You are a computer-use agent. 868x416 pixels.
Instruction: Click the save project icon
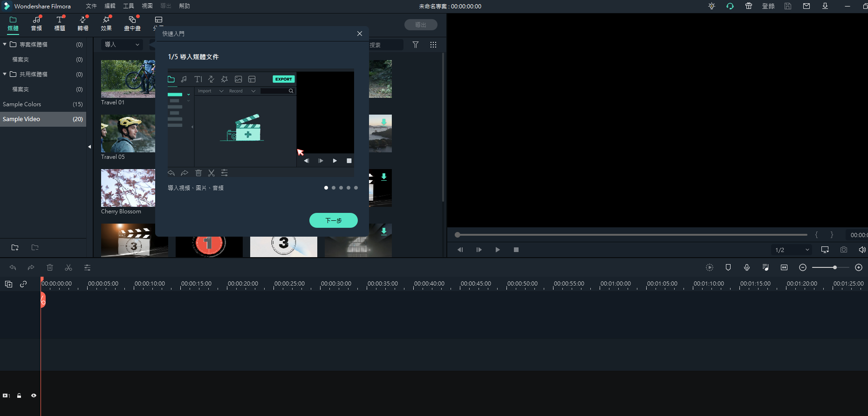pyautogui.click(x=788, y=6)
